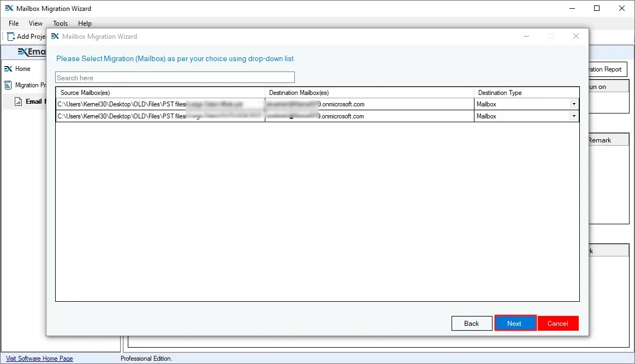Cancel the migration wizard
635x364 pixels.
click(557, 324)
